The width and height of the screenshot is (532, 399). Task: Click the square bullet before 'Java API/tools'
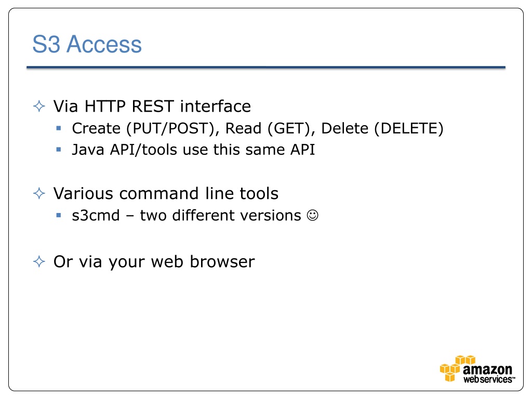pos(59,149)
